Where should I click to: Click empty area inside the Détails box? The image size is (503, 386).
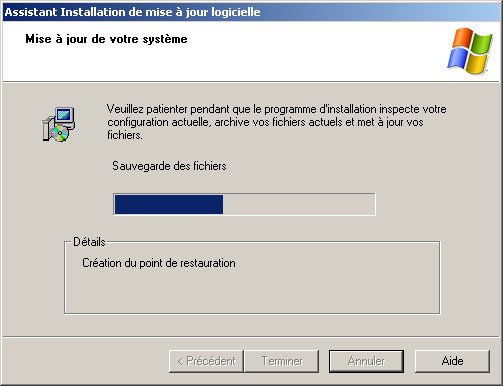pos(252,292)
